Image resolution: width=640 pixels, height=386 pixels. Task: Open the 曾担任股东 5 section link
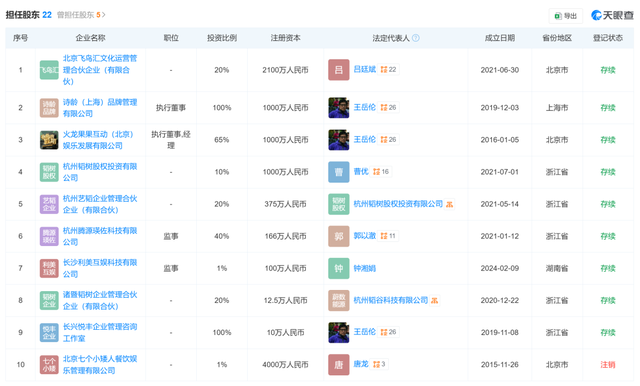81,15
